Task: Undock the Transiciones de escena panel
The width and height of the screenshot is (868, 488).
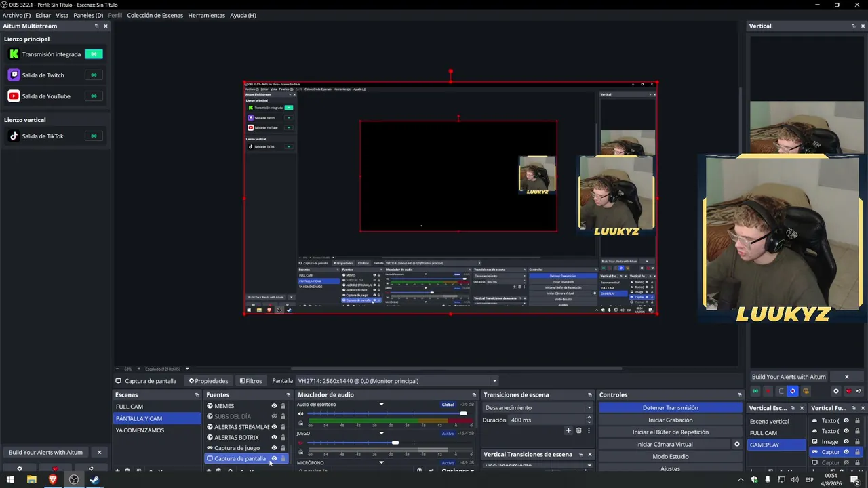Action: coord(590,394)
